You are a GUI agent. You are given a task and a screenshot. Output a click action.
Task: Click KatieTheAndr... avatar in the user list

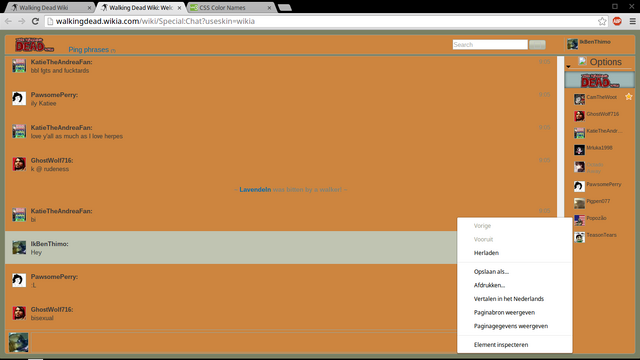click(x=579, y=133)
